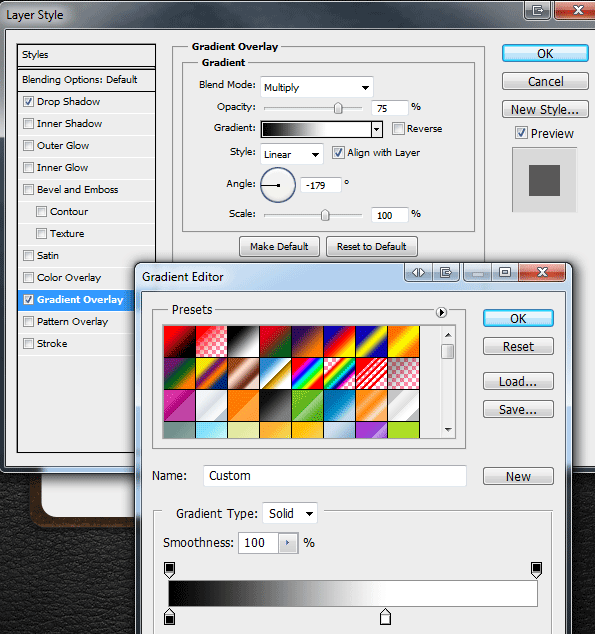This screenshot has width=595, height=634.
Task: Select the white color stop below gradient
Action: click(385, 617)
